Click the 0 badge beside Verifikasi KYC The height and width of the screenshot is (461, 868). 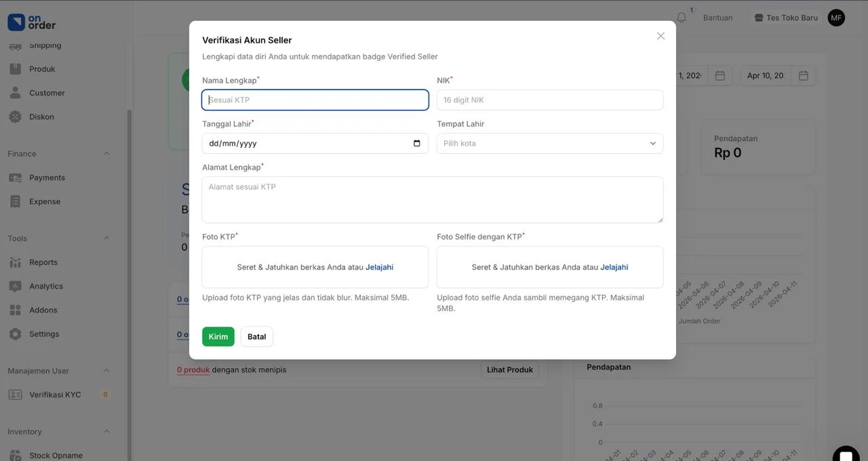[x=105, y=395]
